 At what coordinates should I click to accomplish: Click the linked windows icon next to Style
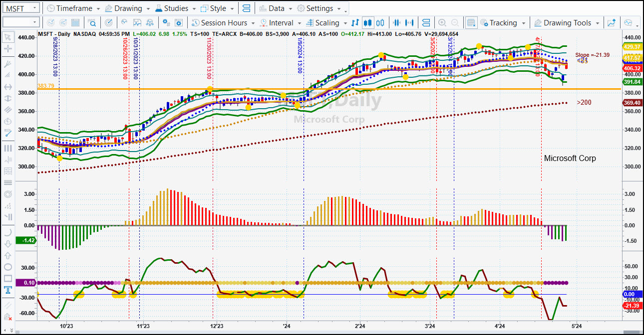click(x=246, y=8)
